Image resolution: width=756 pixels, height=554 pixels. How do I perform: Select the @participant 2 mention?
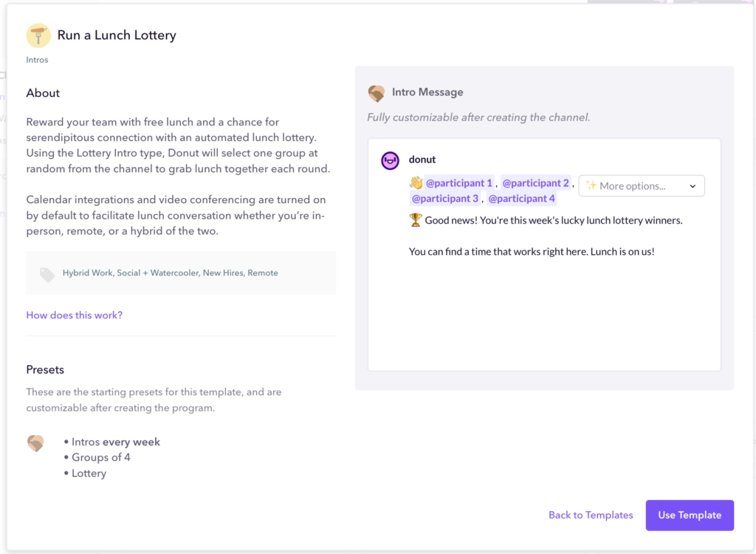[x=535, y=182]
